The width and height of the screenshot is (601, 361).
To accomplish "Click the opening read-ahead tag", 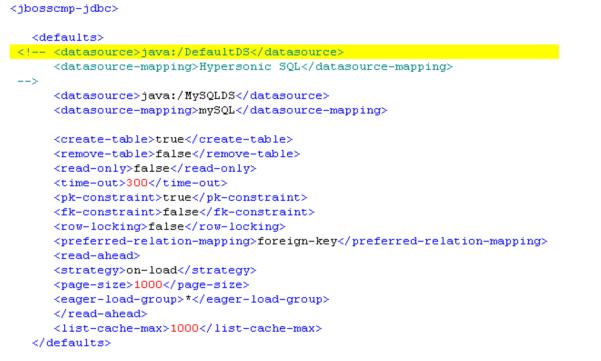I will pyautogui.click(x=97, y=256).
